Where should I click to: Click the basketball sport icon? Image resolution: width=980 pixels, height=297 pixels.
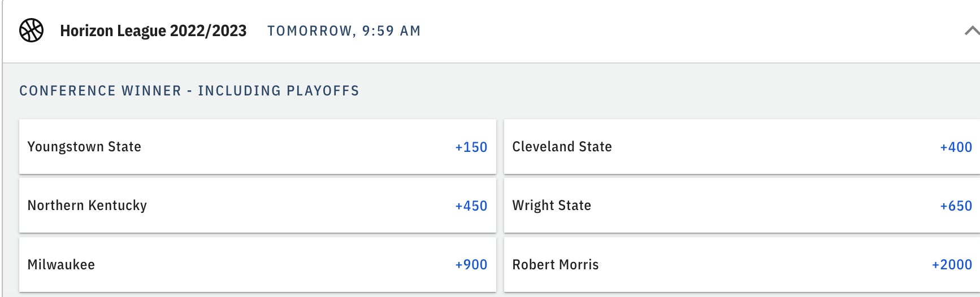click(32, 30)
